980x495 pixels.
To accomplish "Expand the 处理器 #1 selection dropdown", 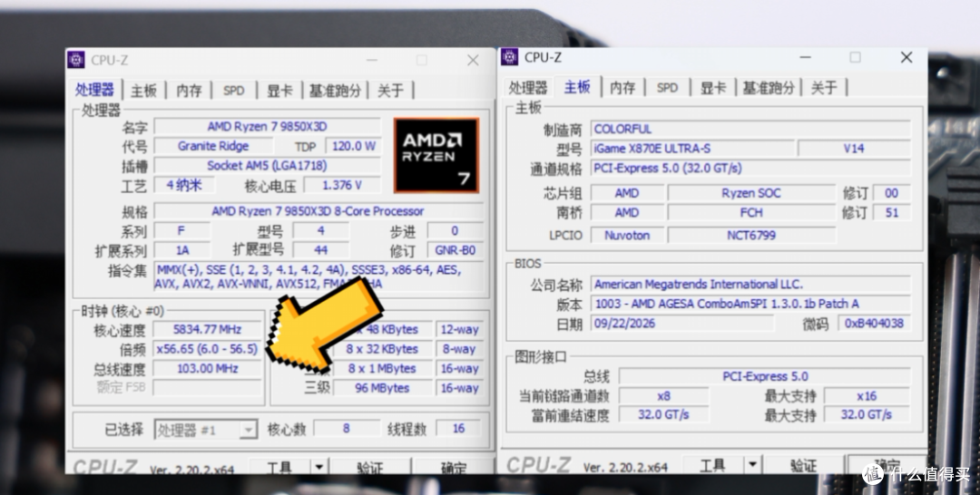I will [x=249, y=430].
